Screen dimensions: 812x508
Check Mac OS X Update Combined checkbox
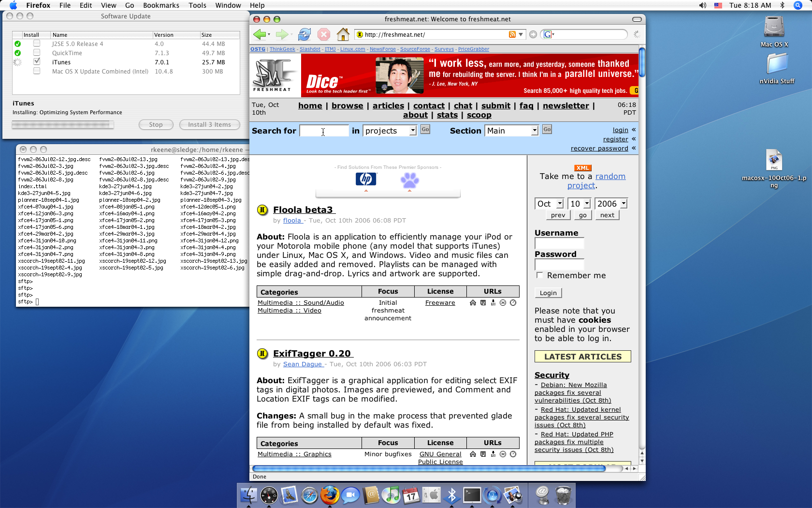click(x=37, y=71)
